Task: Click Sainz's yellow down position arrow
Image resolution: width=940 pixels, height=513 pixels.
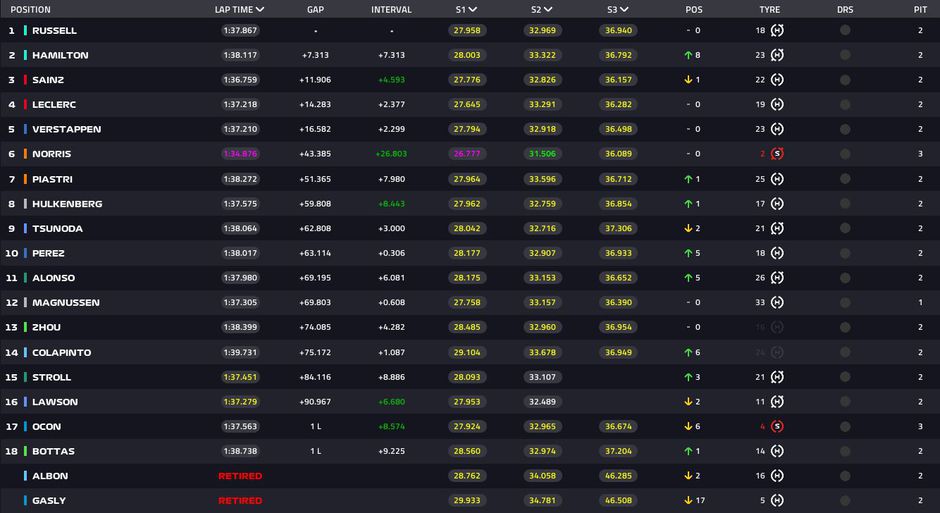Action: (688, 80)
